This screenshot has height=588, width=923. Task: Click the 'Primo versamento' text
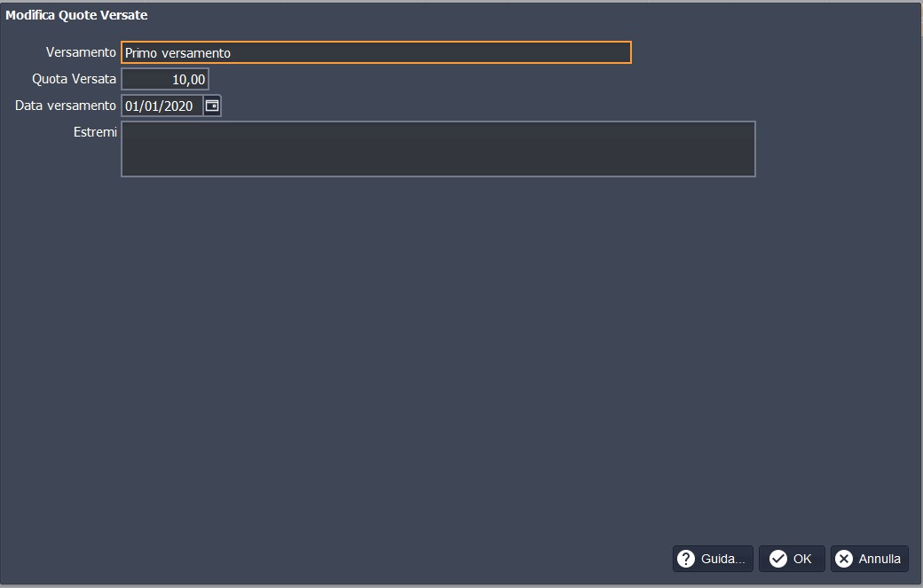pos(177,53)
